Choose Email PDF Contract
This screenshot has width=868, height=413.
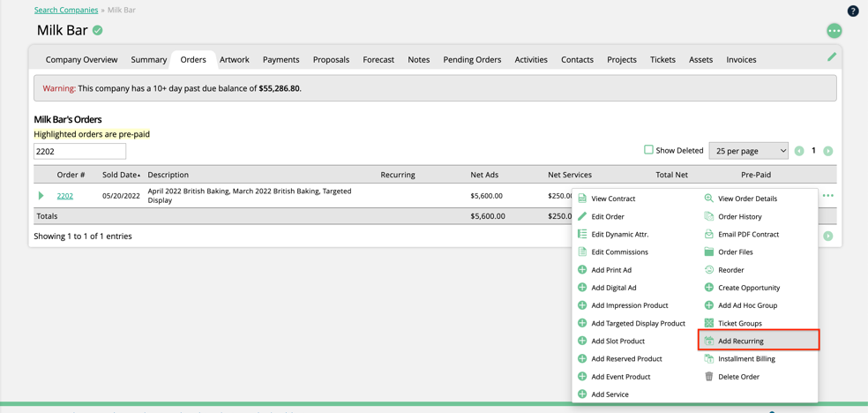coord(748,234)
